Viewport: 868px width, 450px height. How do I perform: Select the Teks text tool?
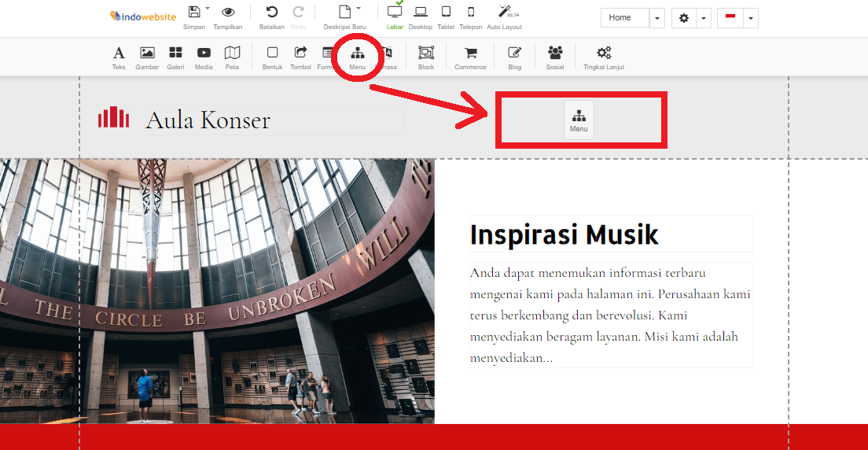pos(119,57)
